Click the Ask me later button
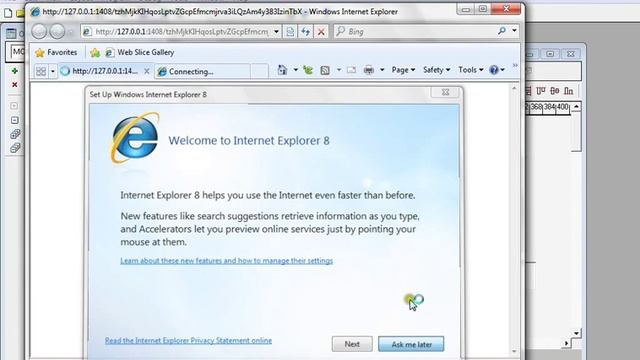 click(x=411, y=344)
